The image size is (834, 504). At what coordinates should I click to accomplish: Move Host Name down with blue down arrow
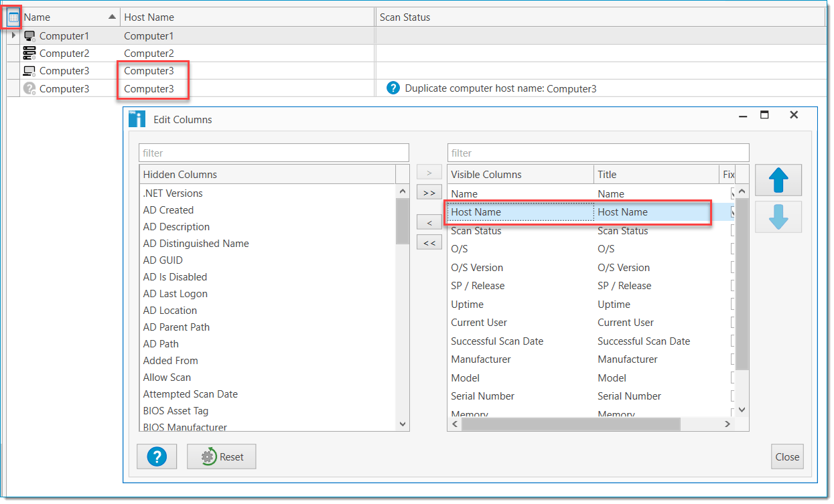tap(778, 217)
